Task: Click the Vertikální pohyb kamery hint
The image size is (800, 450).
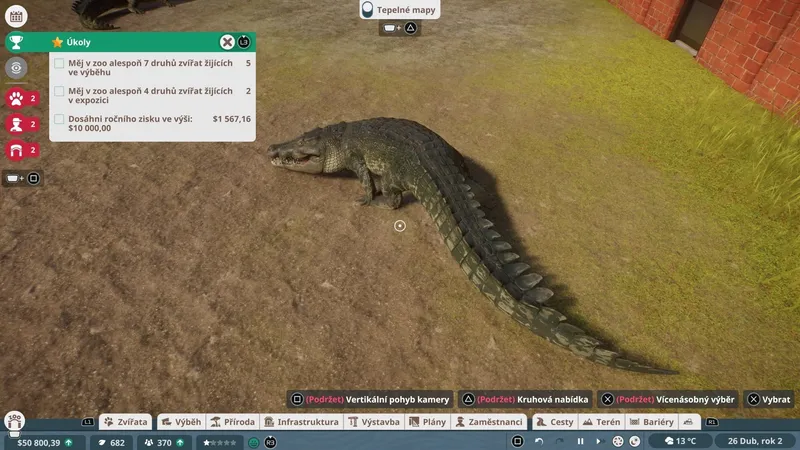Action: [370, 399]
